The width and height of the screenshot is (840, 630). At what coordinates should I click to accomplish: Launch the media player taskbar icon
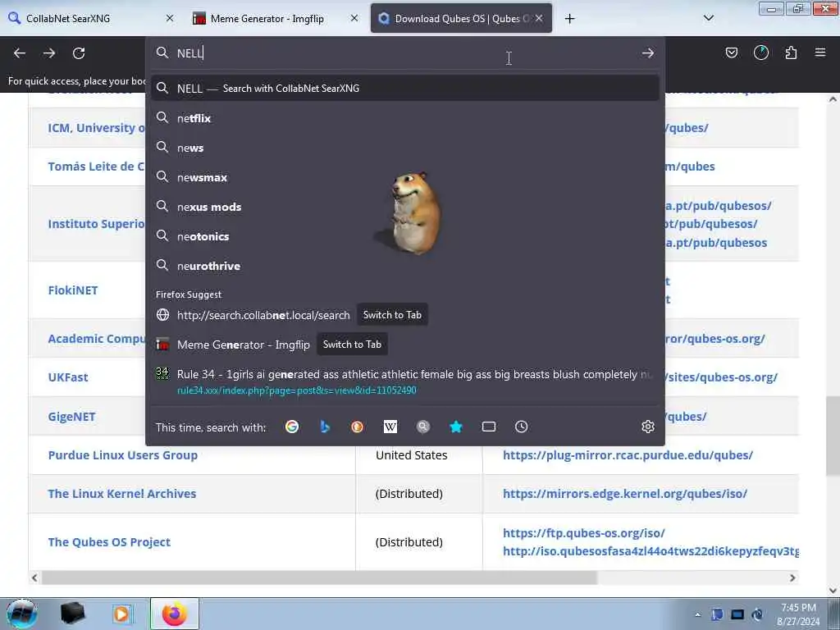point(121,614)
